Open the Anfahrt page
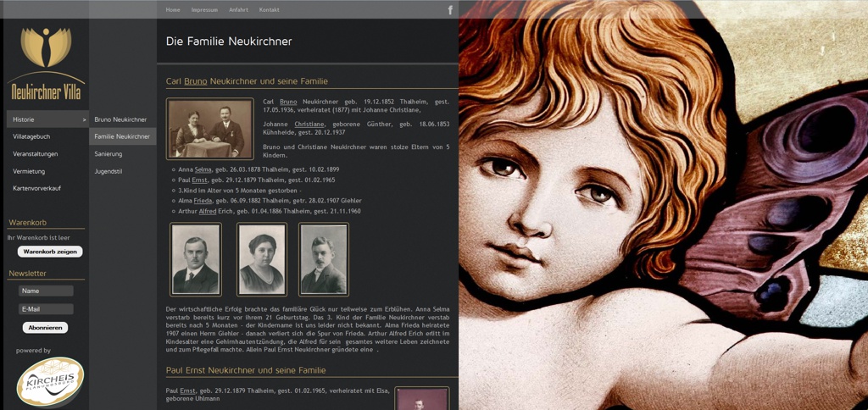The image size is (868, 410). (238, 10)
